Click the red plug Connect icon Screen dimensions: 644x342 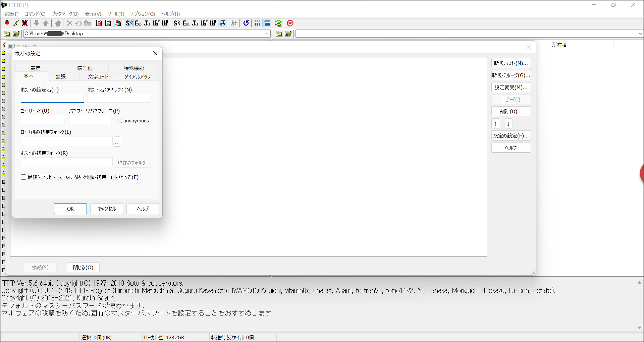pyautogui.click(x=7, y=23)
